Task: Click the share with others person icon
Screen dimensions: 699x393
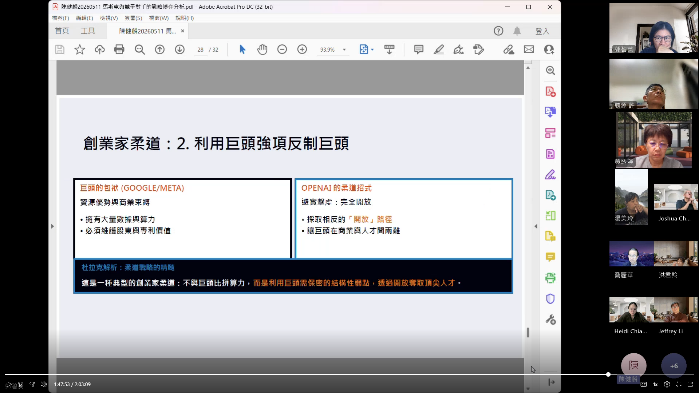Action: point(549,49)
